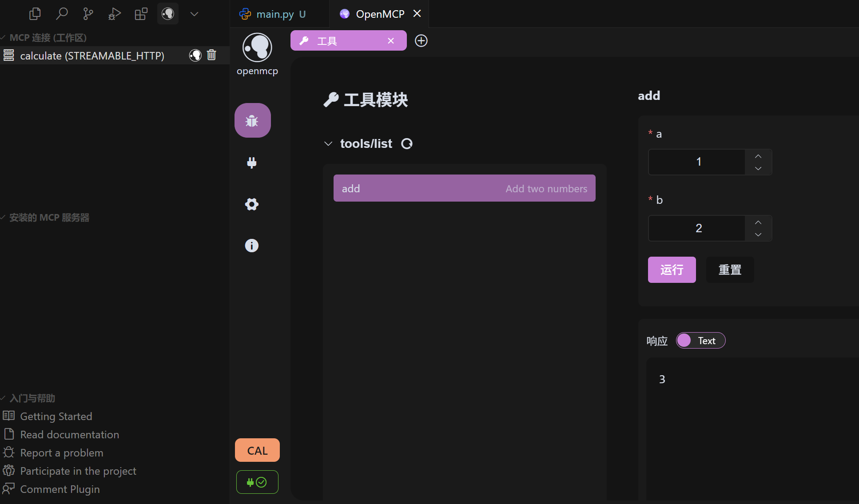Toggle the response Text switch
This screenshot has width=859, height=504.
coord(700,341)
